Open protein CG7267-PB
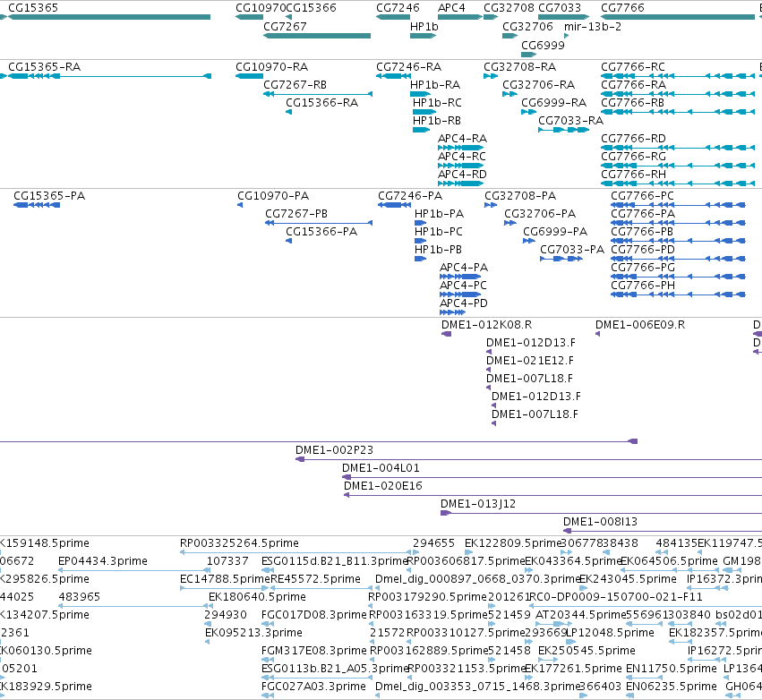Screen dimensions: 762x700 point(319,223)
